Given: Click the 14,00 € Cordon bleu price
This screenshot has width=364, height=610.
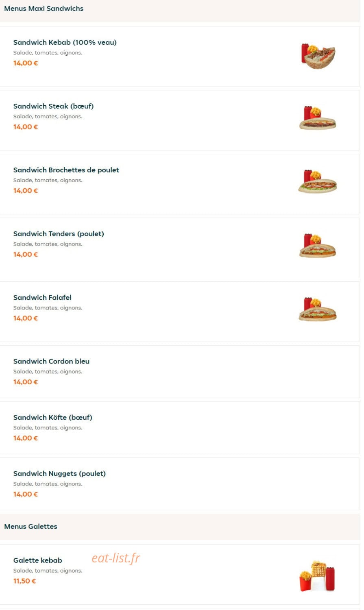Looking at the screenshot, I should click(26, 382).
